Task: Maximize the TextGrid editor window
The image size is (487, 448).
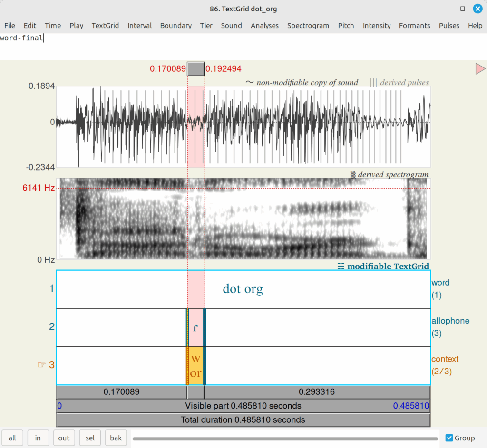Action: (x=462, y=9)
